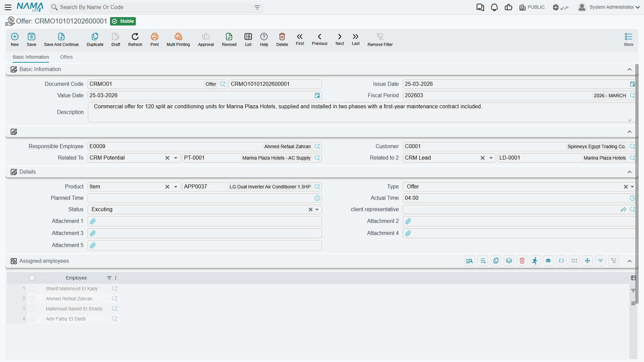Open the More options menu
This screenshot has height=362, width=644.
pyautogui.click(x=629, y=39)
